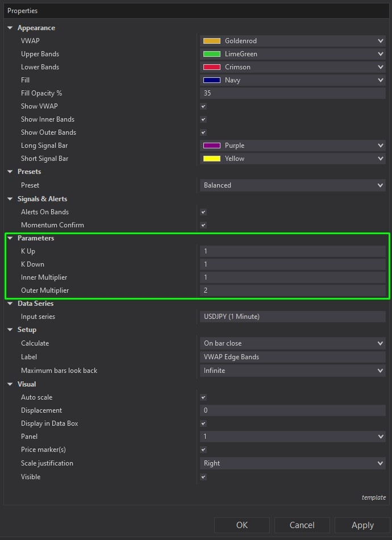Collapse the Signals & Alerts section

[10, 199]
